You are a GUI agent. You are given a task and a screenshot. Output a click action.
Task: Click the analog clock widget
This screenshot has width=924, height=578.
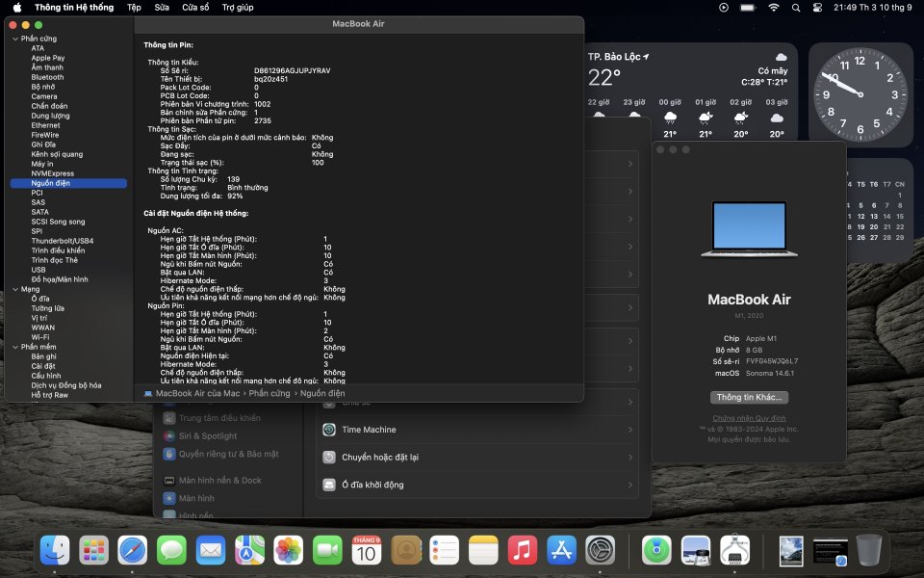tap(860, 94)
